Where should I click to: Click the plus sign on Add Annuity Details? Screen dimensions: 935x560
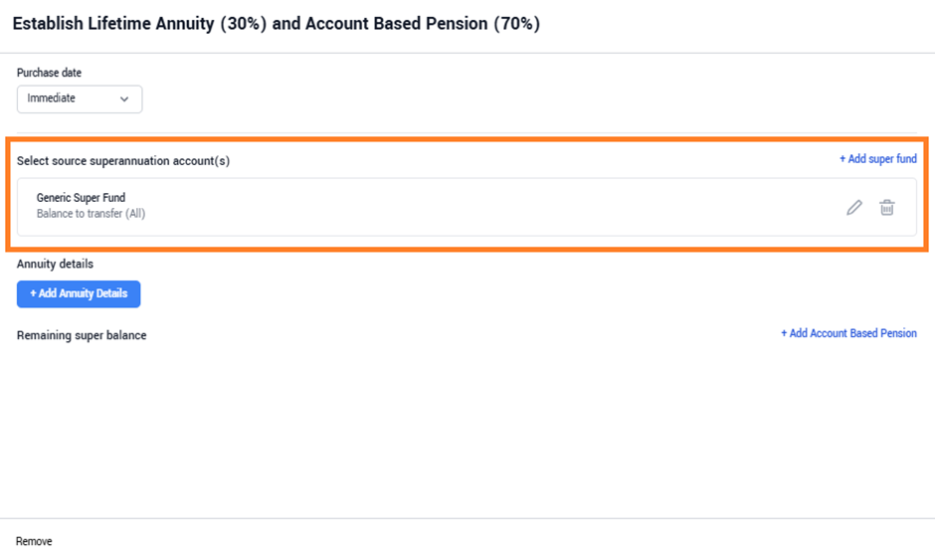tap(34, 293)
